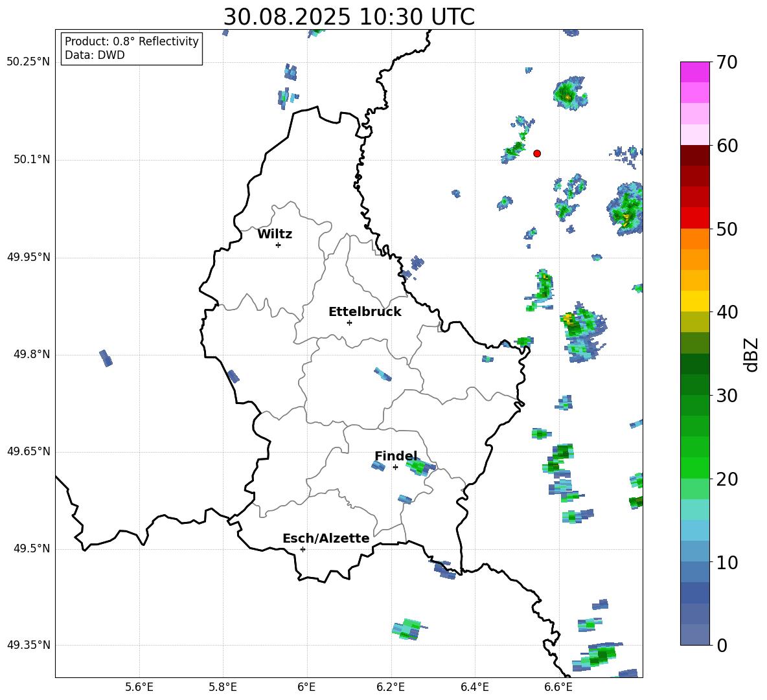The image size is (767, 700).
Task: Click the dark maroon colorbar segment below 60
Action: point(695,156)
